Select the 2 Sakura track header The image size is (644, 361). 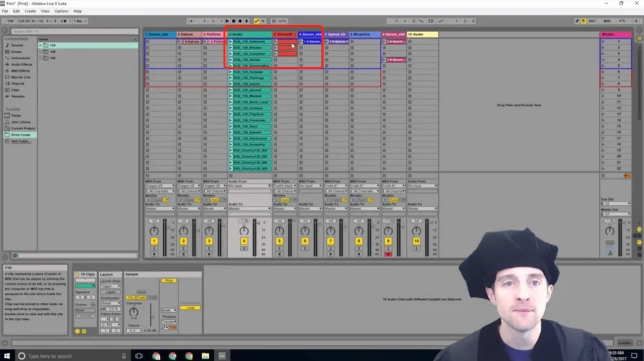[x=189, y=35]
